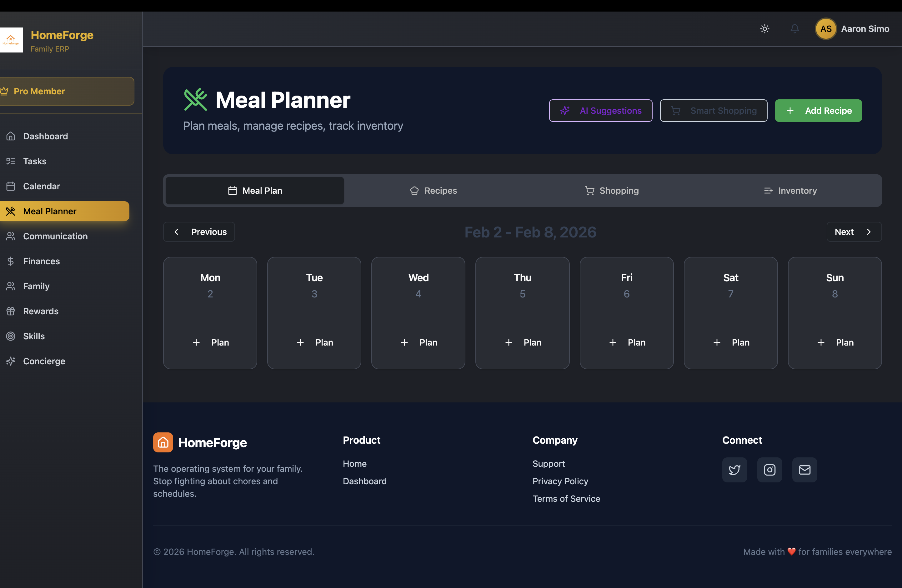Open the Aaron Simo profile menu
This screenshot has height=588, width=902.
point(853,28)
